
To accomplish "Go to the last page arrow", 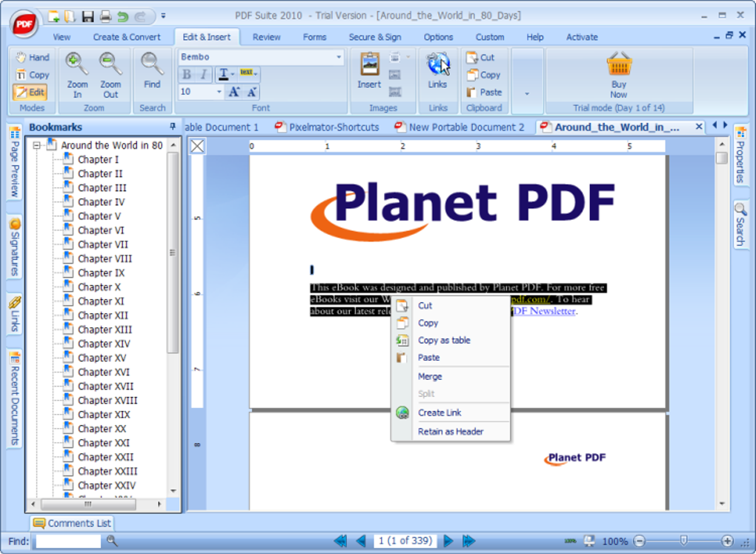I will pos(468,541).
